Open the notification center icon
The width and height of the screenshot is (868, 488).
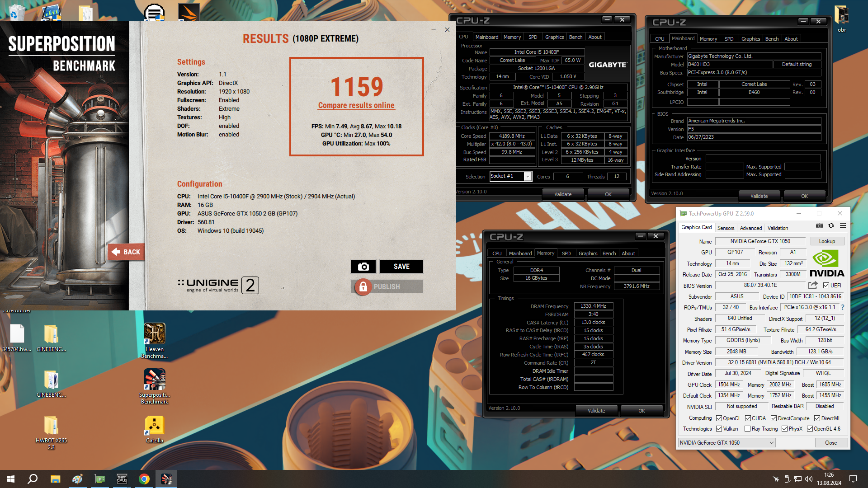[853, 479]
